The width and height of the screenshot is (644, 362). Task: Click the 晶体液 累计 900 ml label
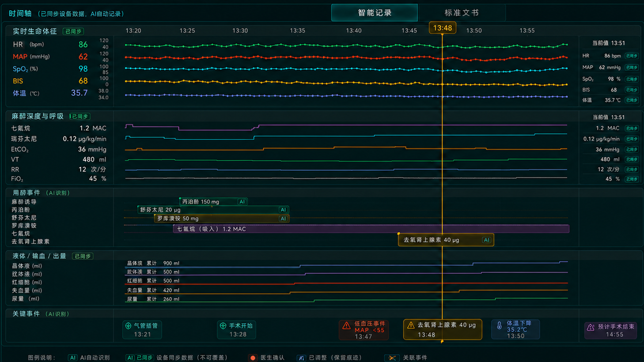pos(153,263)
